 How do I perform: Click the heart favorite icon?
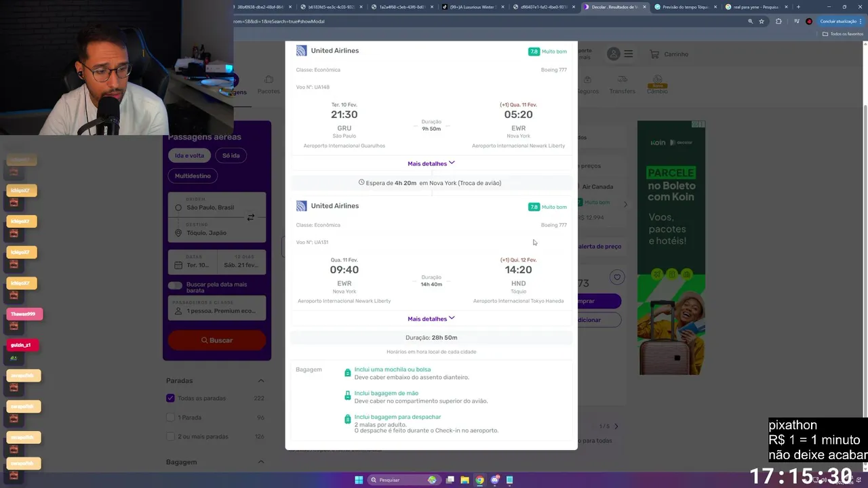coord(616,277)
